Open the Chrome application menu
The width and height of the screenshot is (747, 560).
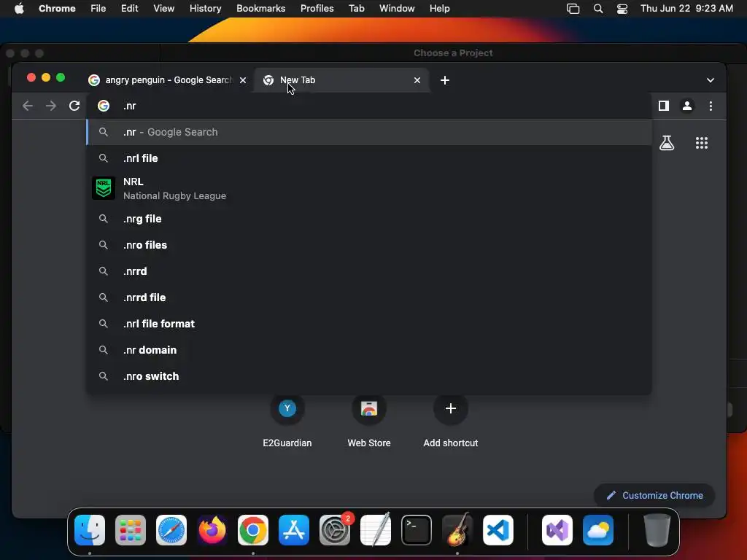[57, 9]
